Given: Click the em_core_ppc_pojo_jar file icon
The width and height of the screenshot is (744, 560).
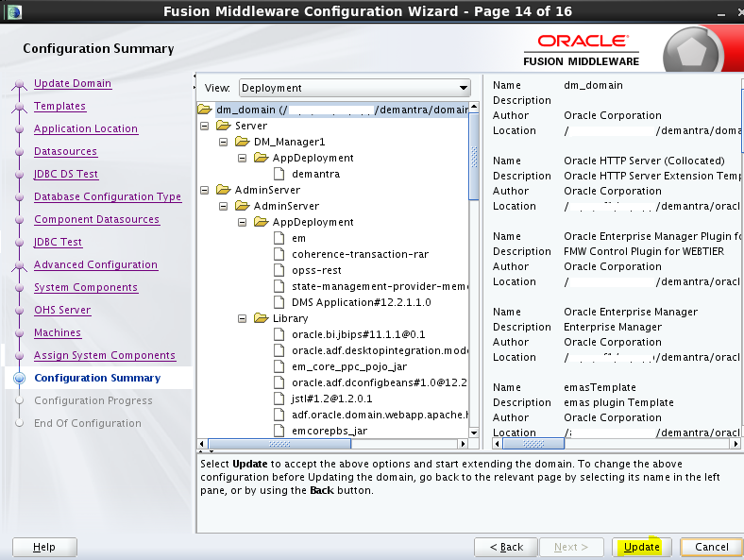Looking at the screenshot, I should tap(279, 366).
